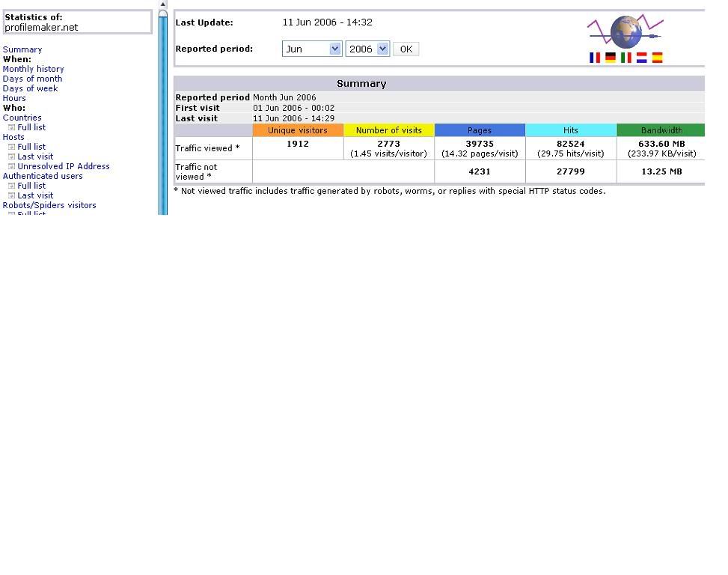Screen dimensions: 728x575
Task: Select the Italian flag language icon
Action: 625,58
